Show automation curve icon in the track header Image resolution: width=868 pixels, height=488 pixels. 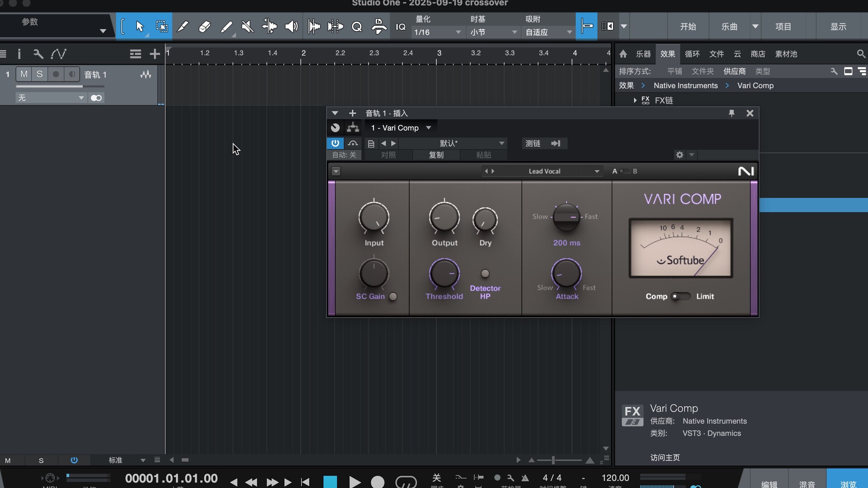point(58,54)
